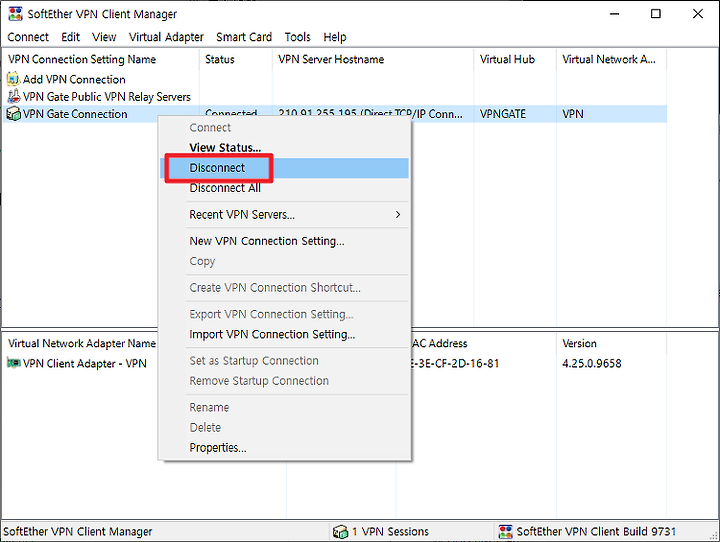Open the Help menu
Screen dimensions: 720x542
pos(335,37)
